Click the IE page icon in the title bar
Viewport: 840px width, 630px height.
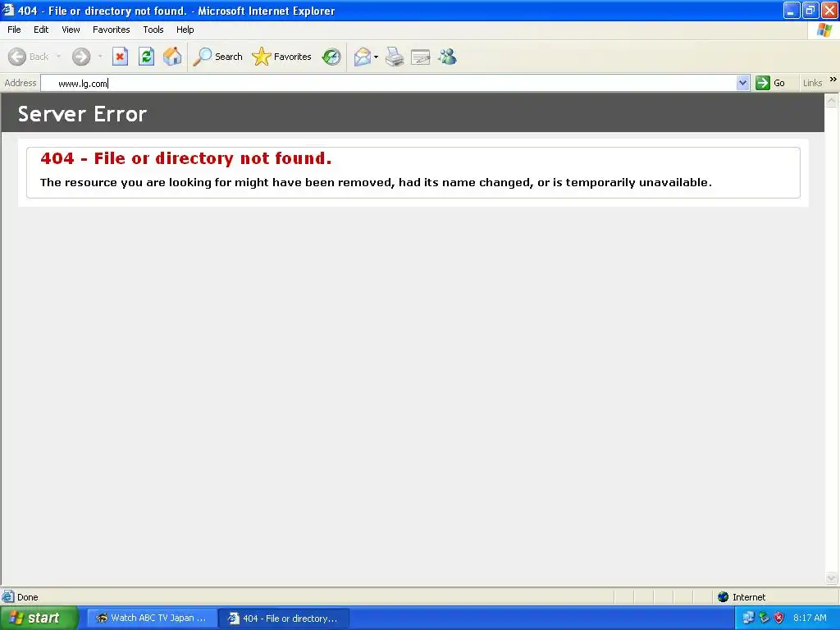click(8, 10)
